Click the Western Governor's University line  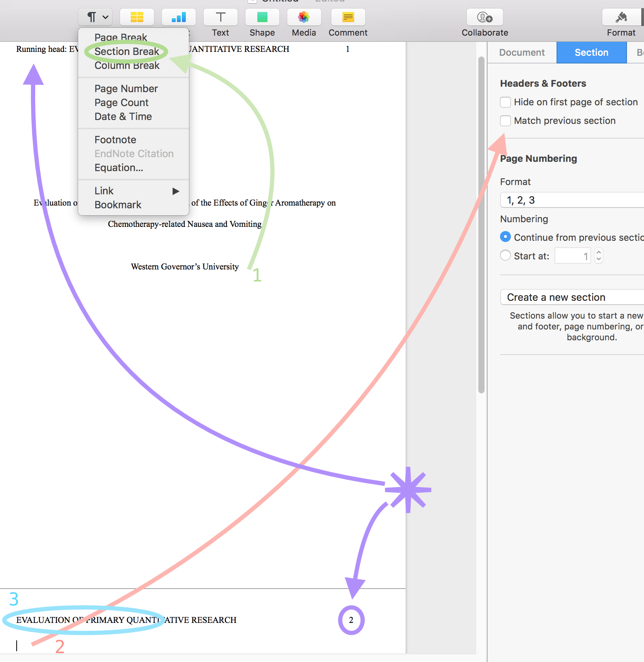[x=185, y=267]
